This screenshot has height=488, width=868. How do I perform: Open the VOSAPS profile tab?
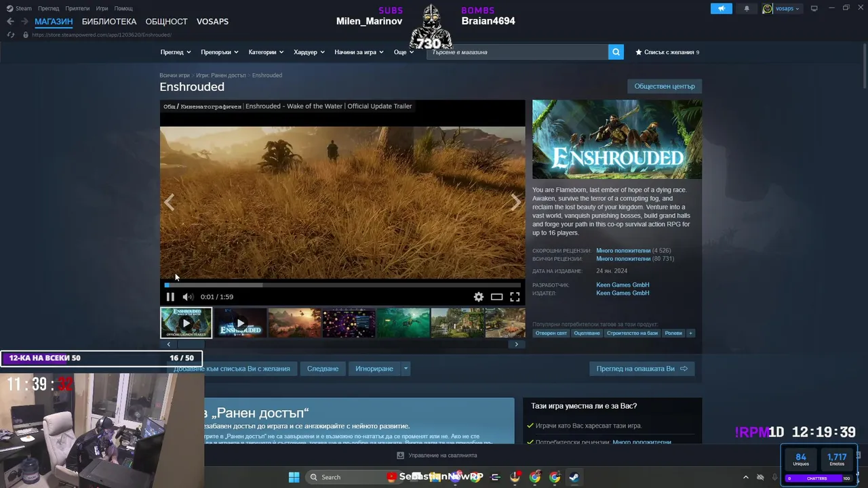212,22
